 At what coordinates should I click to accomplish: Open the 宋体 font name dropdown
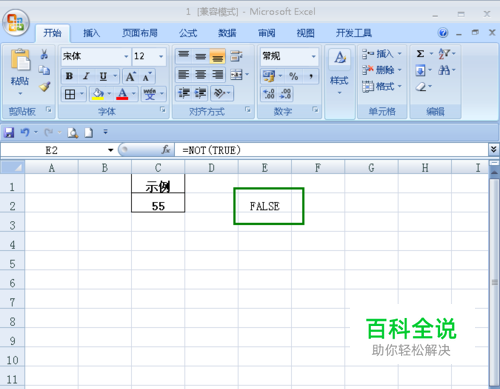126,56
